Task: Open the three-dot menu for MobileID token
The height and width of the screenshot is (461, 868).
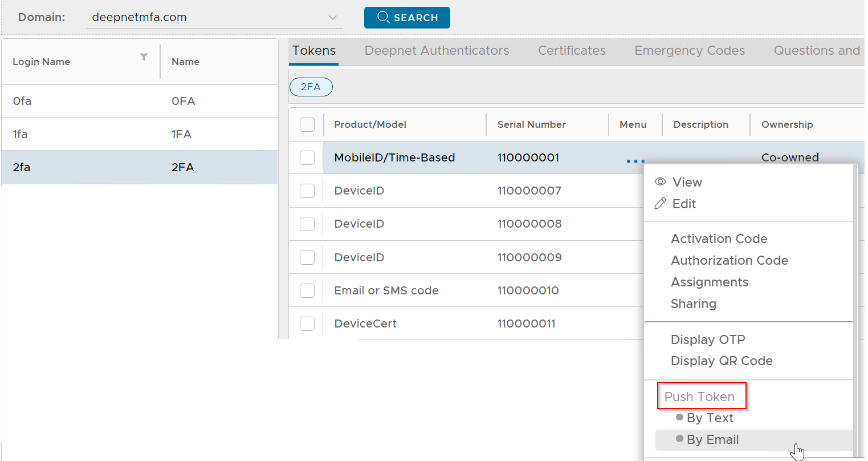Action: pos(635,161)
